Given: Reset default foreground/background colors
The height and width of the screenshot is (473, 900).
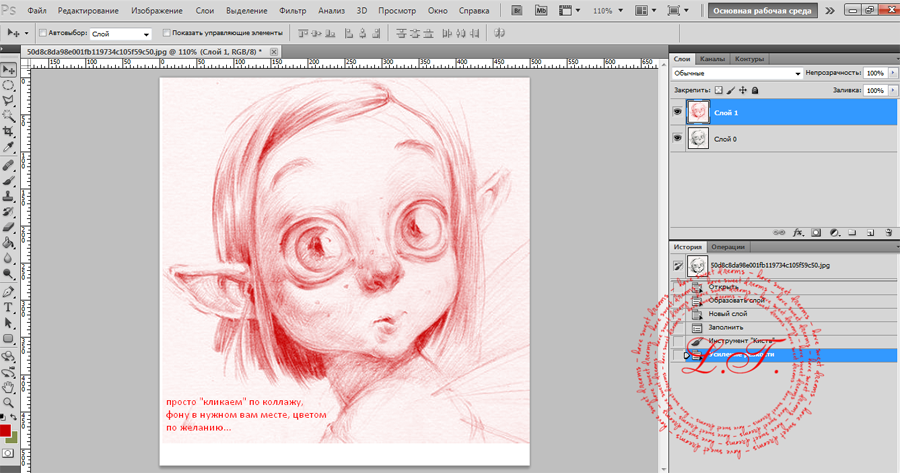Looking at the screenshot, I should 3,417.
